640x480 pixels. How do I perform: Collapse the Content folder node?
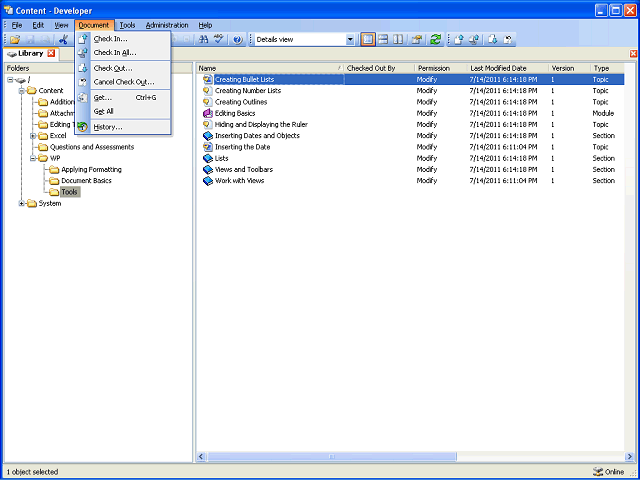click(x=22, y=91)
